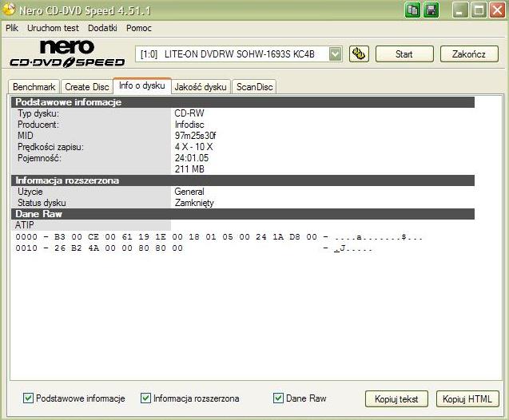Click the Informacja rozszerzona section header
The height and width of the screenshot is (420, 509).
pyautogui.click(x=243, y=180)
